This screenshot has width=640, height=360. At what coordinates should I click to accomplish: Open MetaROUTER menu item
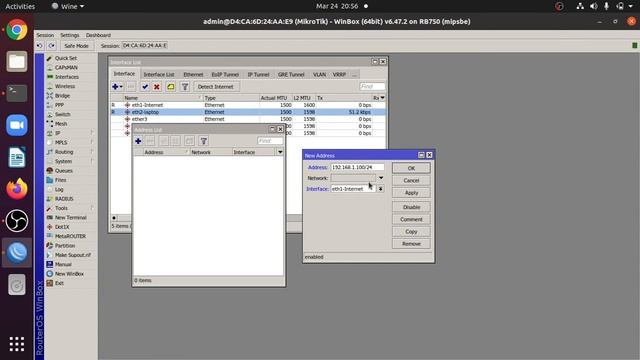pyautogui.click(x=70, y=237)
